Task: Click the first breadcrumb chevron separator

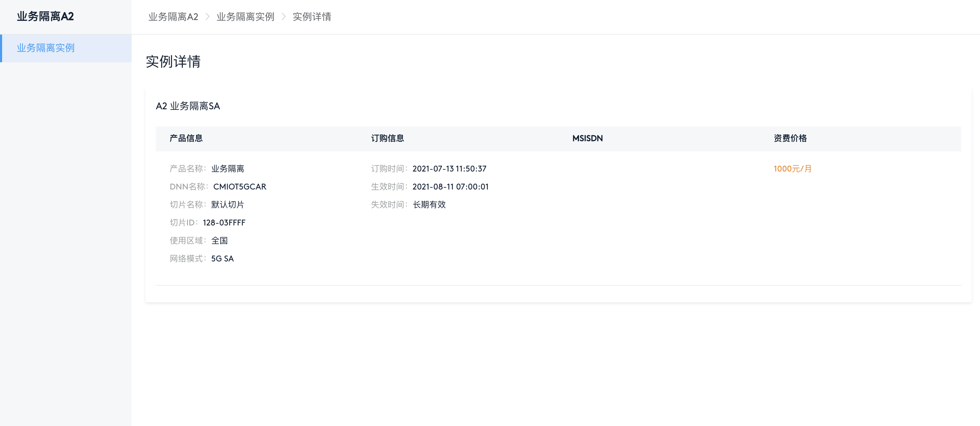Action: pyautogui.click(x=207, y=17)
